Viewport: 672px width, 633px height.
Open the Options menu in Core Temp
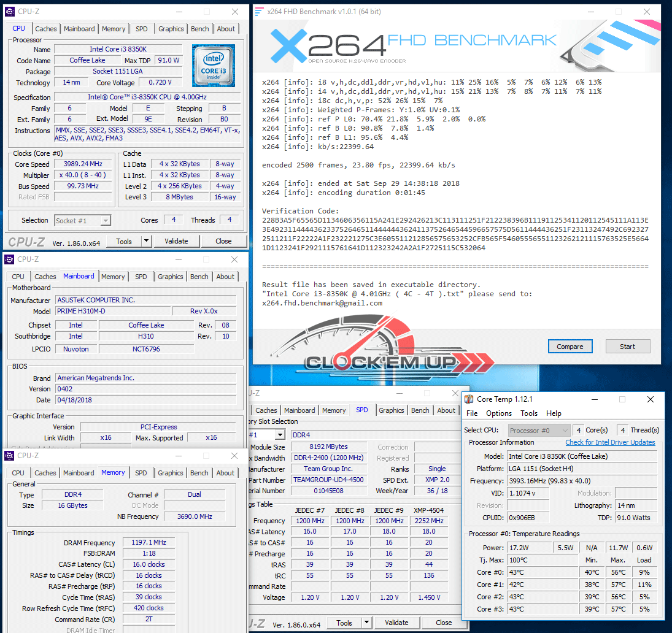tap(498, 413)
